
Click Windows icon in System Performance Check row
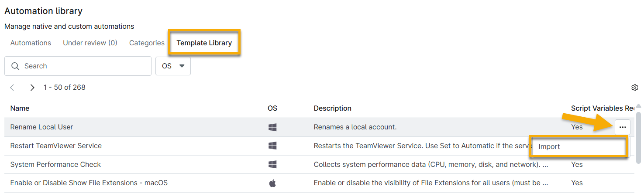pos(272,165)
